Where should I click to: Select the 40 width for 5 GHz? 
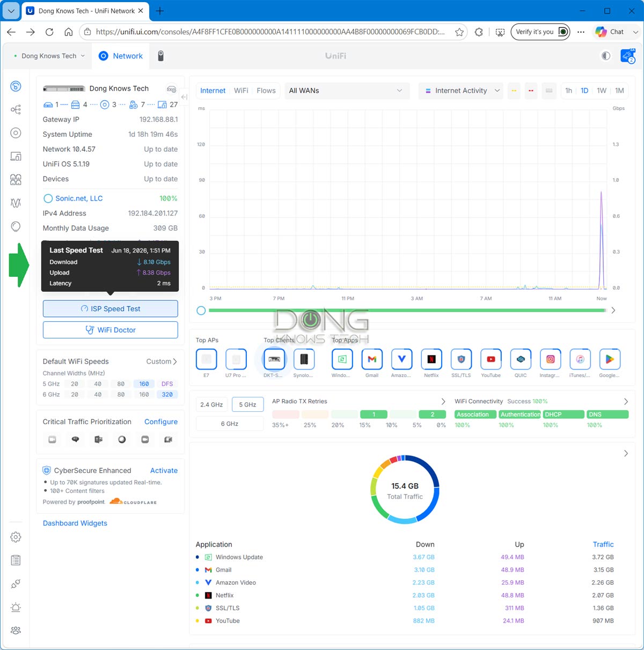pyautogui.click(x=98, y=384)
